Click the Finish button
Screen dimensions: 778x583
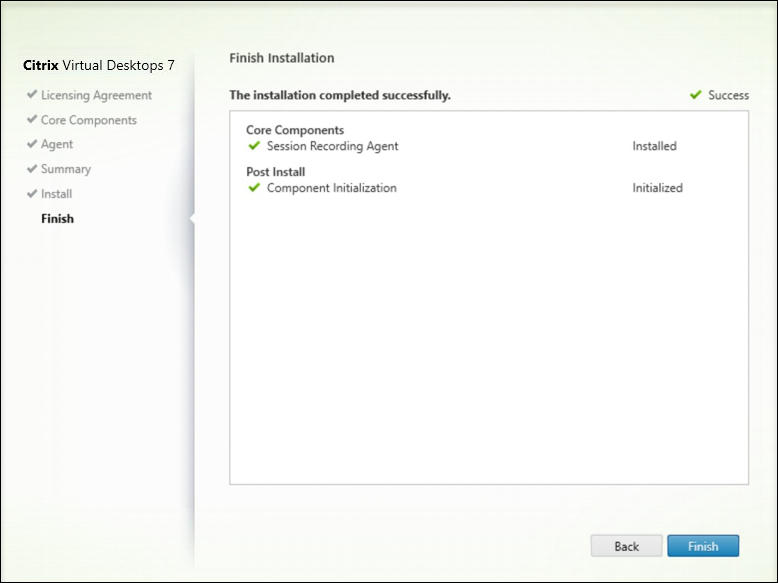[x=703, y=546]
